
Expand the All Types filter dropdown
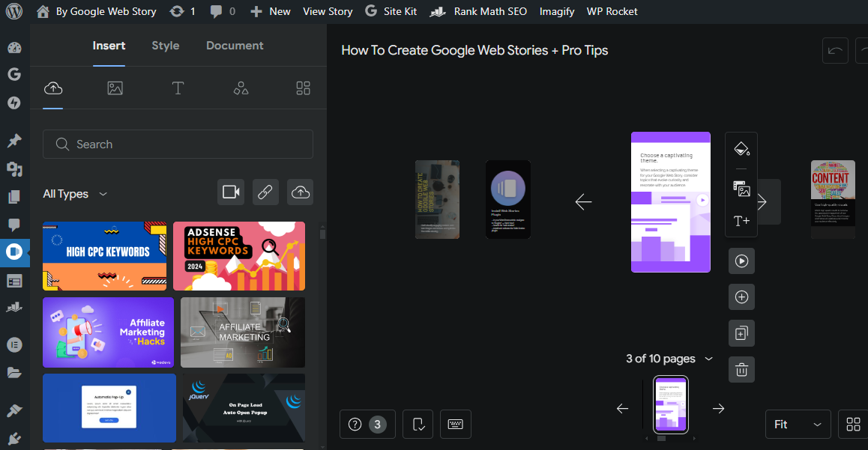click(75, 194)
